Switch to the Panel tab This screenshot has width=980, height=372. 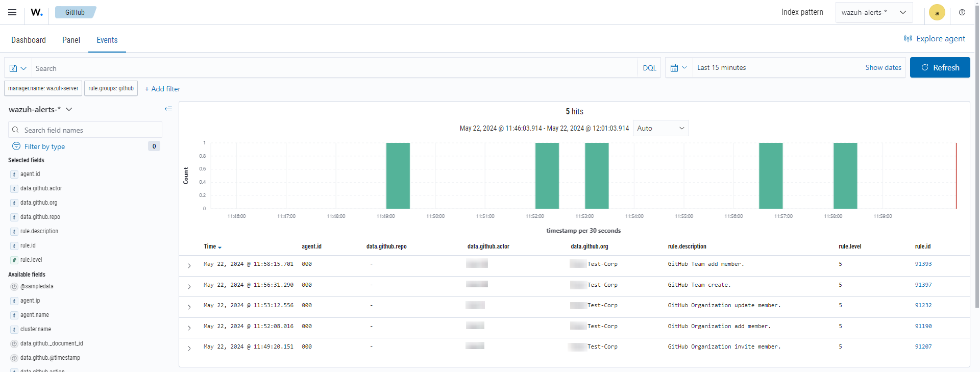(x=71, y=40)
